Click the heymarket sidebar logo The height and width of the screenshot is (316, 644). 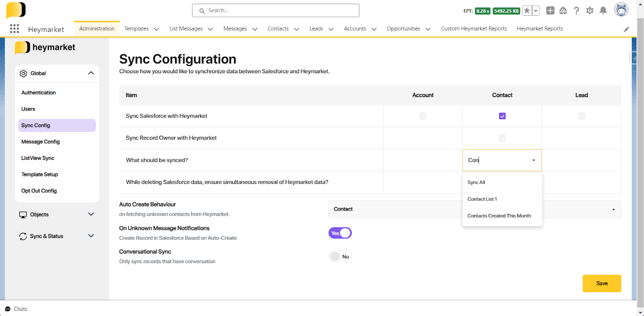(x=45, y=48)
